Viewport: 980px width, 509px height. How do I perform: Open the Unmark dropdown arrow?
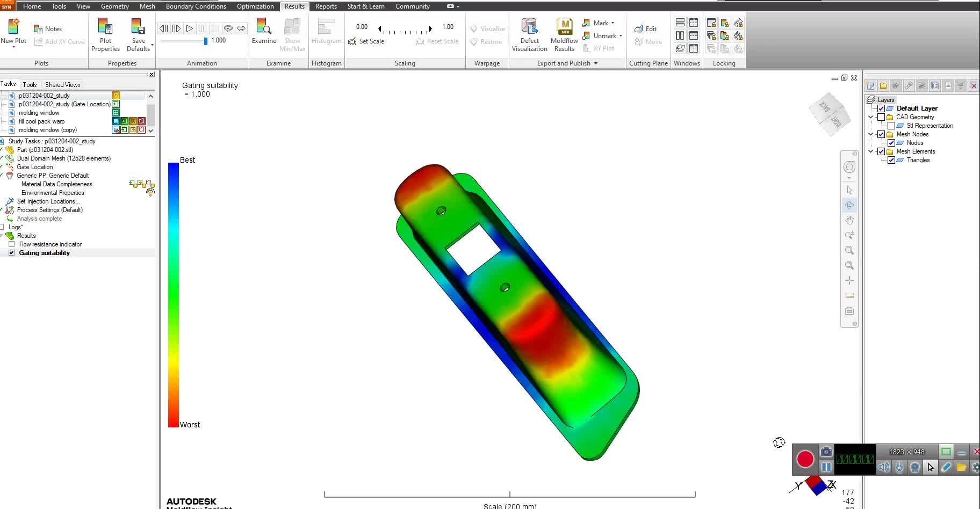[621, 36]
